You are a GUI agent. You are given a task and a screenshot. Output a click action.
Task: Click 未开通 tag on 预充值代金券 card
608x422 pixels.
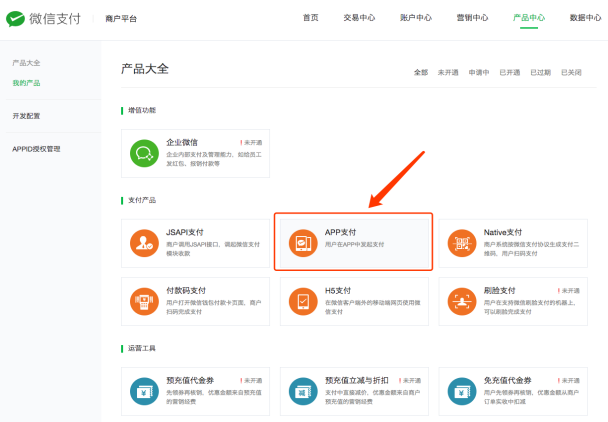coord(251,381)
